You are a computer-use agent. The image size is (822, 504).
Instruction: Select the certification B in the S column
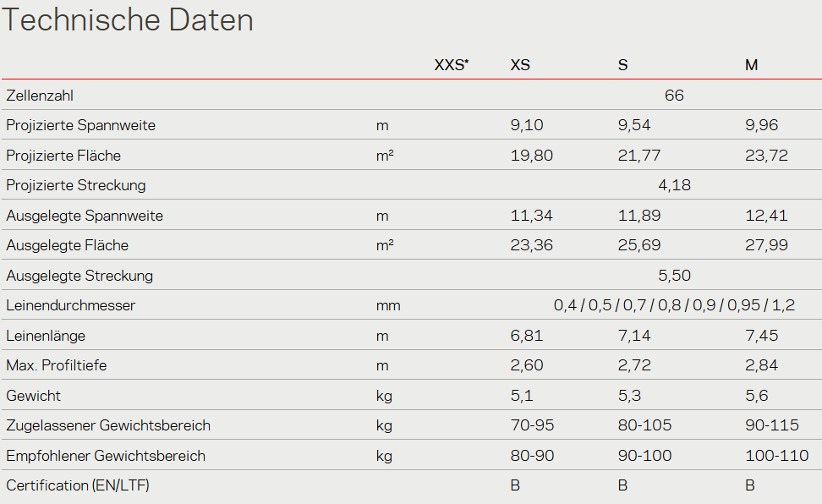[623, 485]
